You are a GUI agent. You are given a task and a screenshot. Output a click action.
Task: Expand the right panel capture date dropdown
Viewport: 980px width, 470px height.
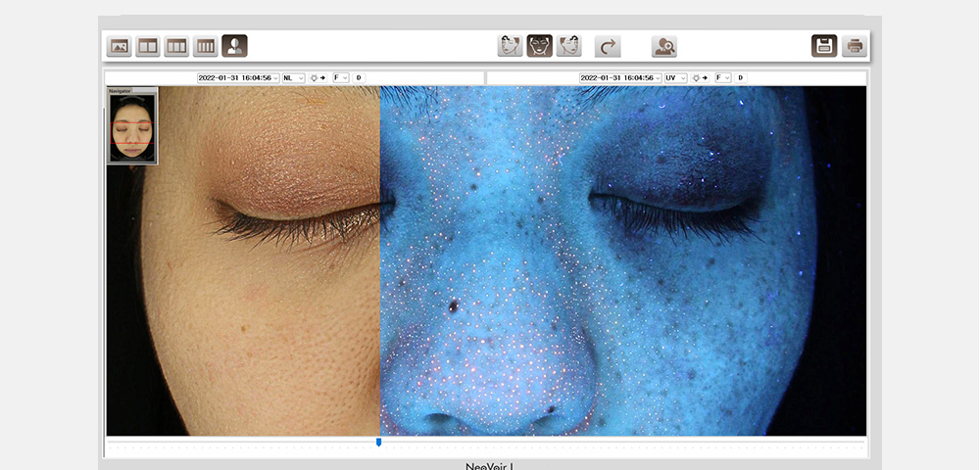[620, 77]
